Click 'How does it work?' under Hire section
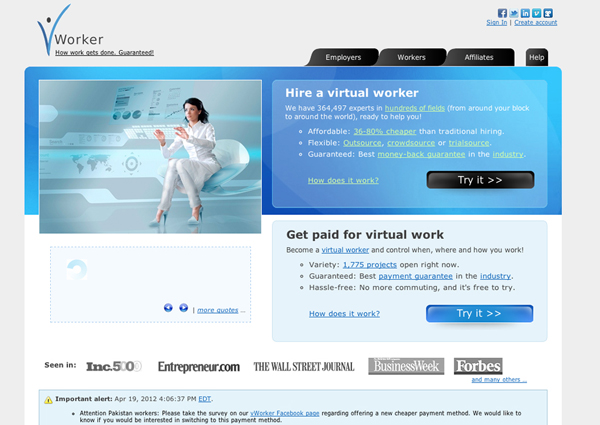600x425 pixels. (343, 181)
